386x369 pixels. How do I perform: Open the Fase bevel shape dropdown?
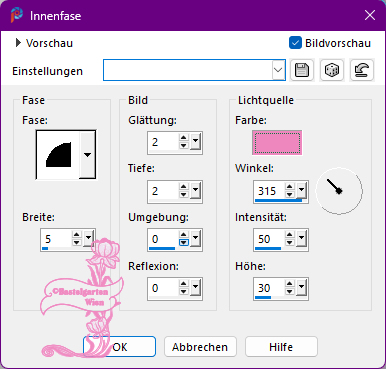coord(88,155)
